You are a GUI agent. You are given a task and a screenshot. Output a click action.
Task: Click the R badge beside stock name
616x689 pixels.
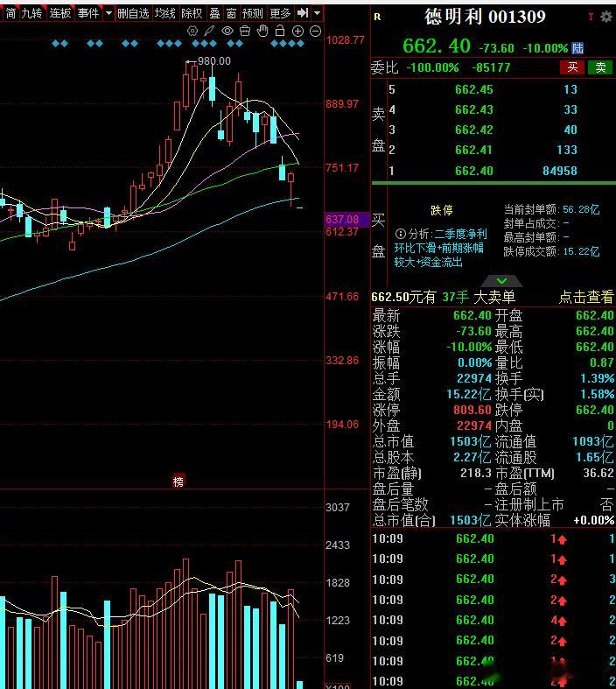[x=377, y=17]
